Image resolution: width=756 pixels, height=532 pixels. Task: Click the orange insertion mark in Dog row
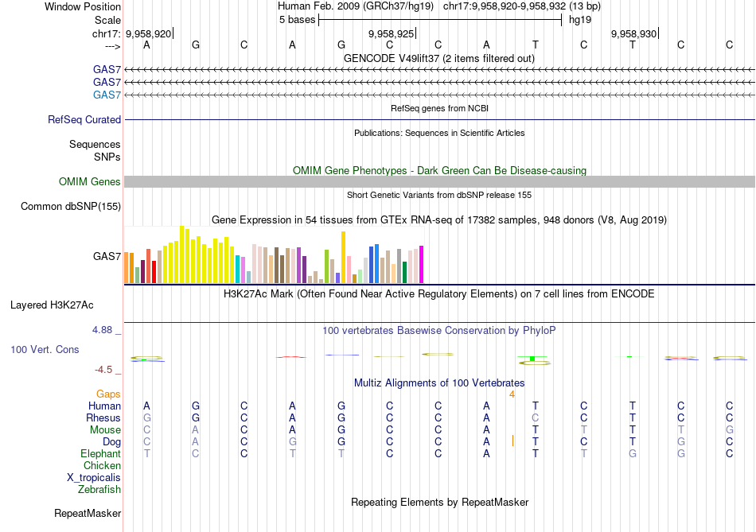[512, 441]
